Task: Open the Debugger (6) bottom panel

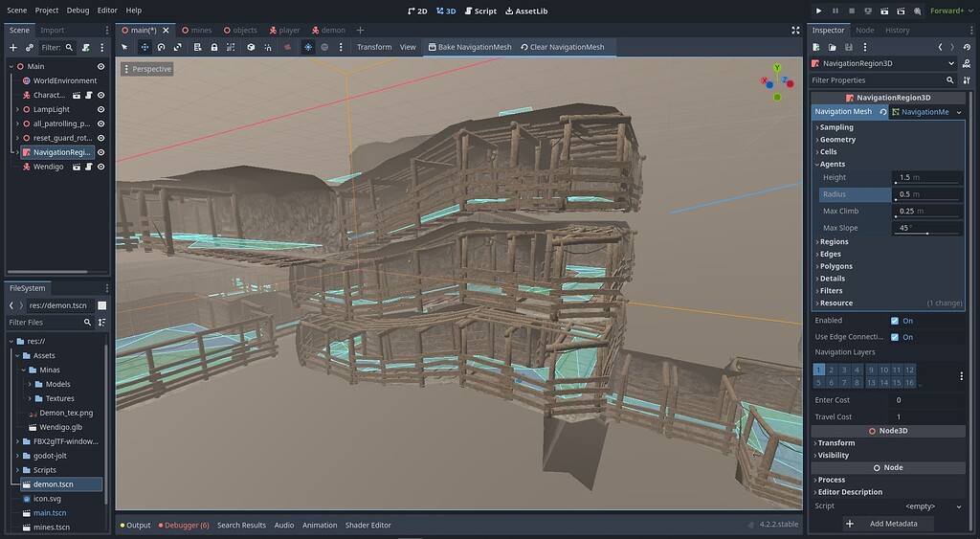Action: [x=184, y=526]
